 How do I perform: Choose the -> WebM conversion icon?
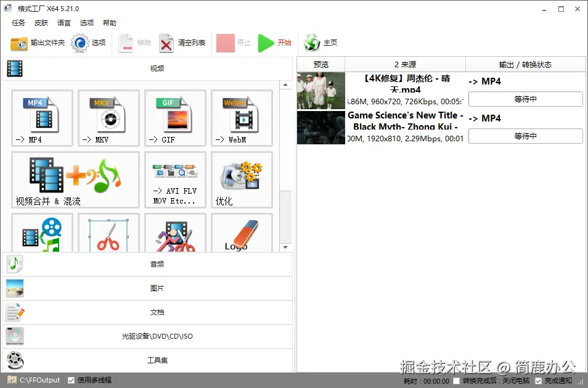tap(242, 118)
